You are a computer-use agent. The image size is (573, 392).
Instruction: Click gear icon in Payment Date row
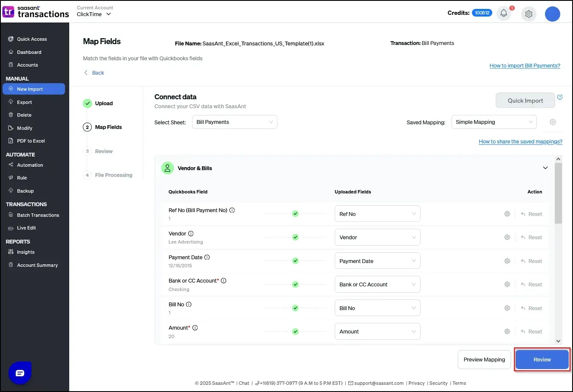point(507,261)
